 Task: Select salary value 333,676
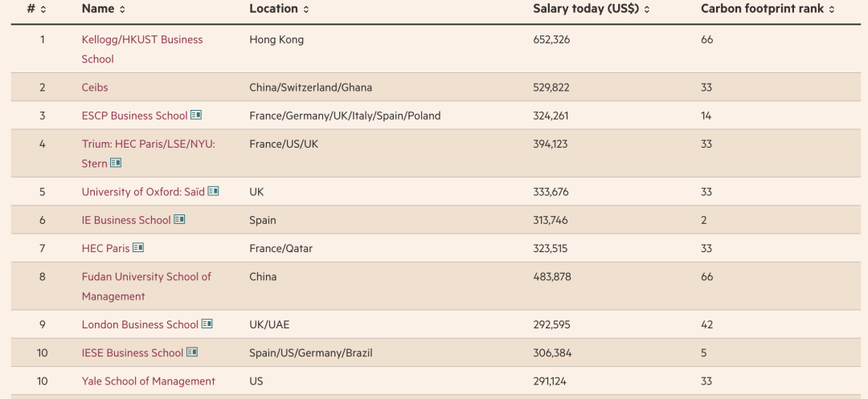(x=551, y=192)
